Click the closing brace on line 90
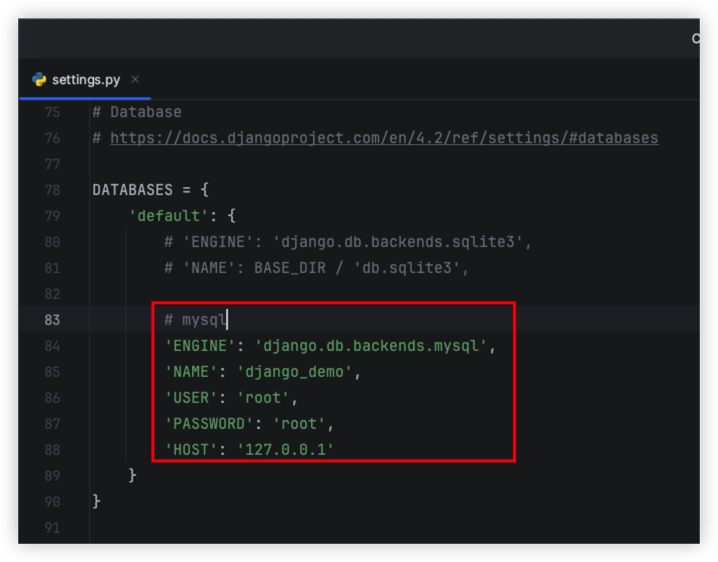This screenshot has width=718, height=562. point(97,502)
